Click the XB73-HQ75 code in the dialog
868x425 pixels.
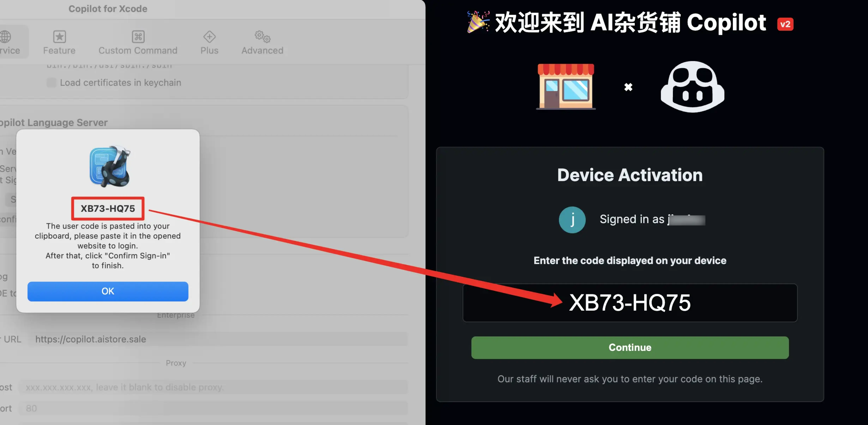(x=108, y=208)
